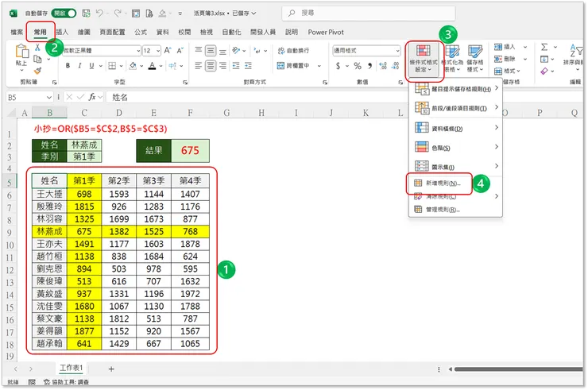Click the Delete (刪除) cells button
This screenshot has width=588, height=390.
coord(505,59)
